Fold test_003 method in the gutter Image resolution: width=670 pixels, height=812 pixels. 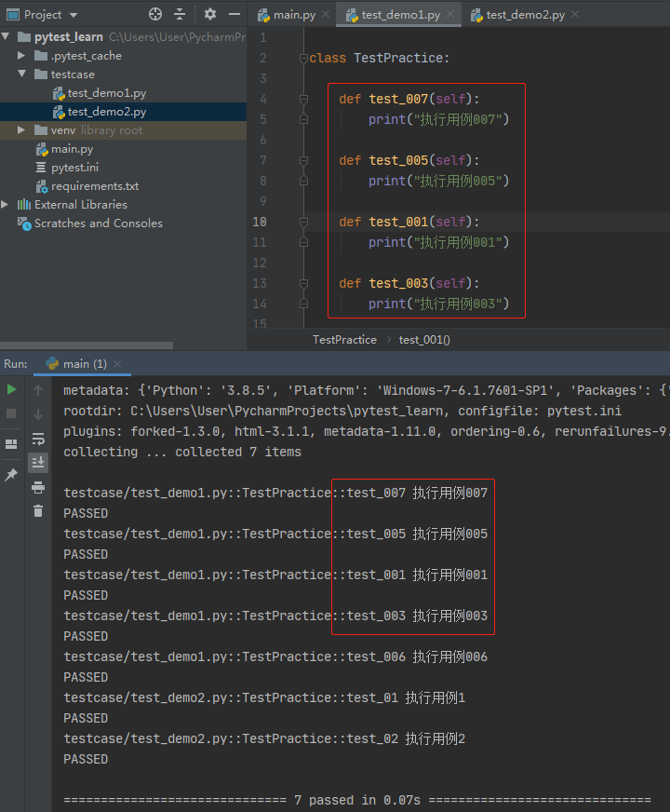[303, 283]
